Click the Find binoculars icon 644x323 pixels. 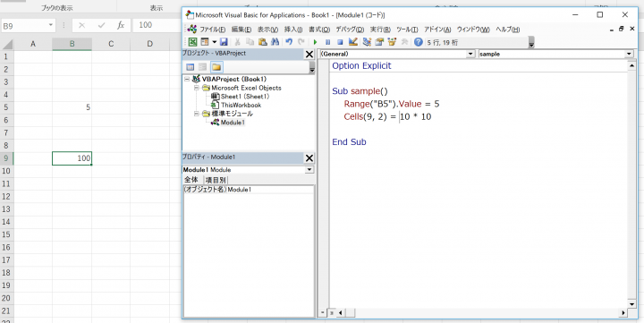[x=275, y=42]
